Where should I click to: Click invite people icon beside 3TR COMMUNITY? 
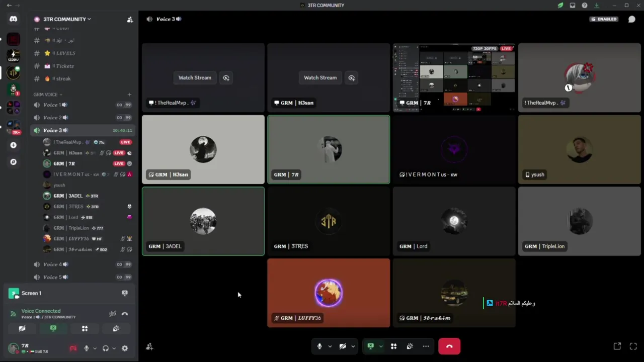(130, 20)
